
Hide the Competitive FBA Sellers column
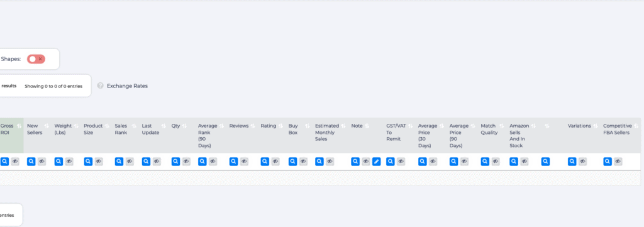618,162
